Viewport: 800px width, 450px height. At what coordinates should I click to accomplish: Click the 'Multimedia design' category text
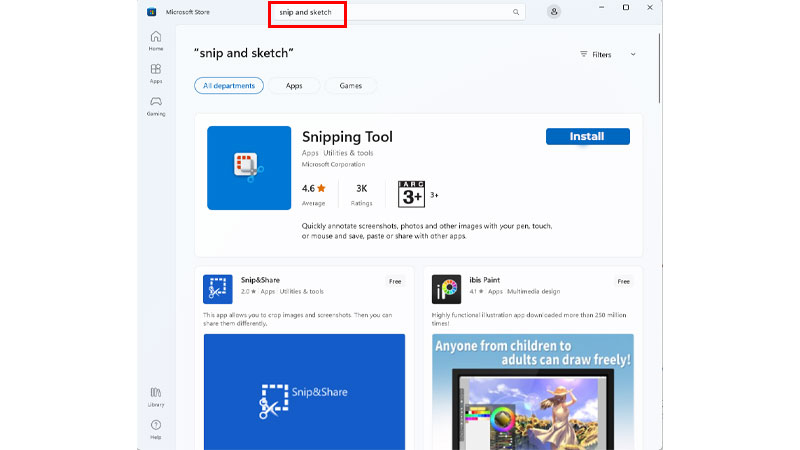[534, 291]
